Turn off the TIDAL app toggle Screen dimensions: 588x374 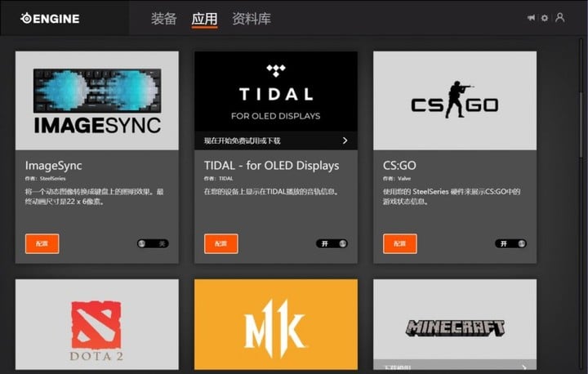pos(332,244)
